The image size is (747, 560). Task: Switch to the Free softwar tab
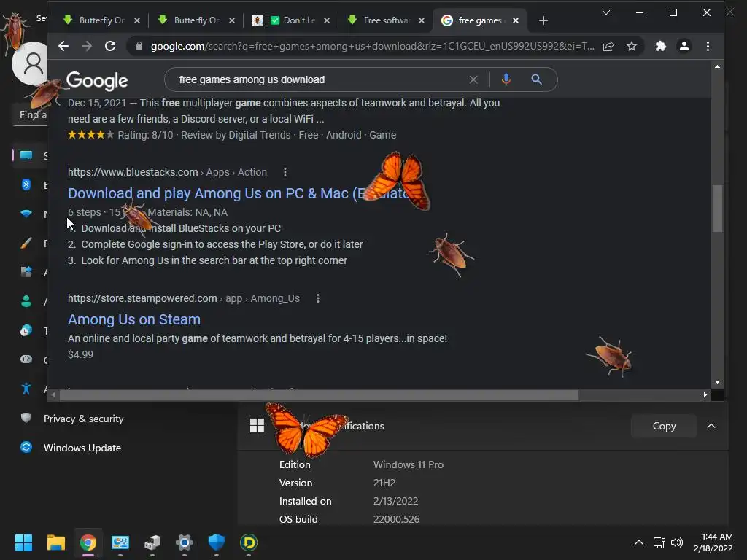pyautogui.click(x=386, y=20)
